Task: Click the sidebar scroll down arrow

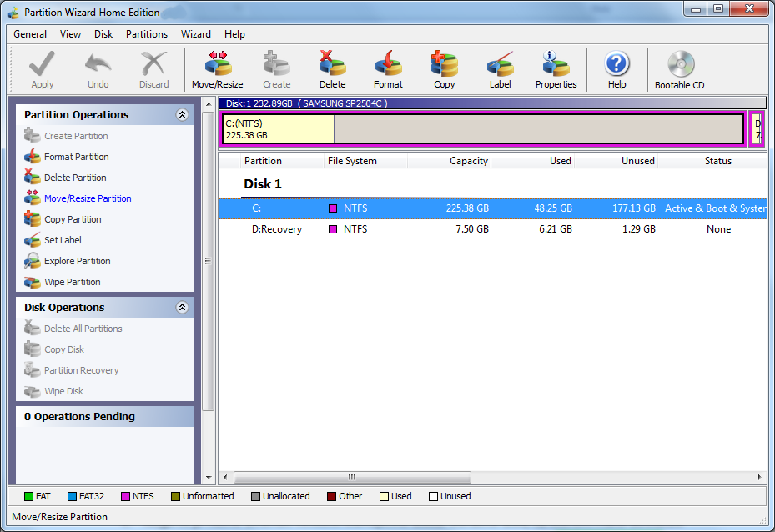Action: tap(209, 477)
